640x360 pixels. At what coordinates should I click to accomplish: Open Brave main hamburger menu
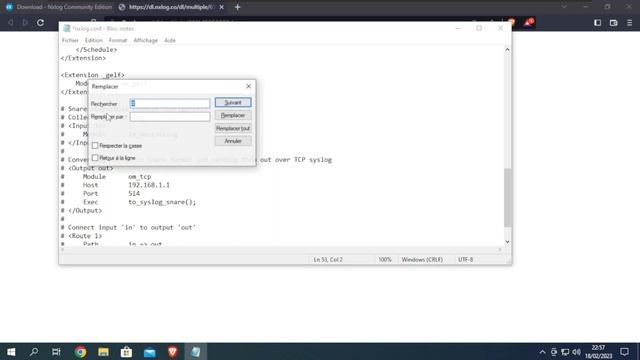point(629,23)
